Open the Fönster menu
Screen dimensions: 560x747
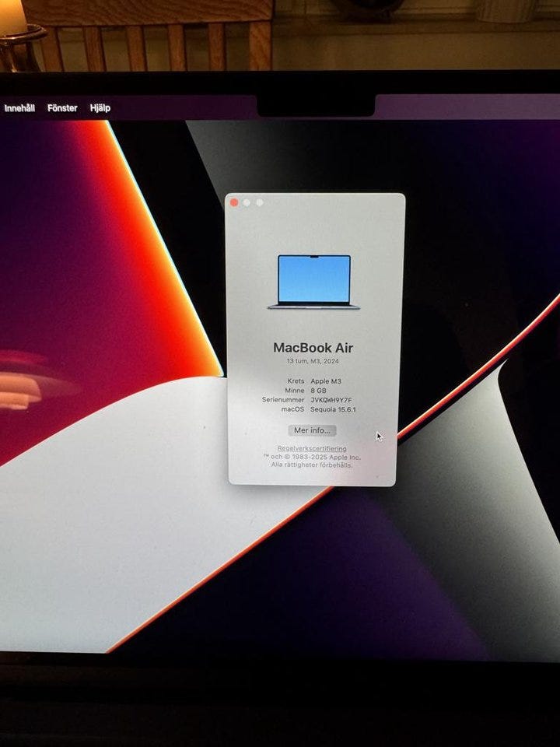[62, 108]
